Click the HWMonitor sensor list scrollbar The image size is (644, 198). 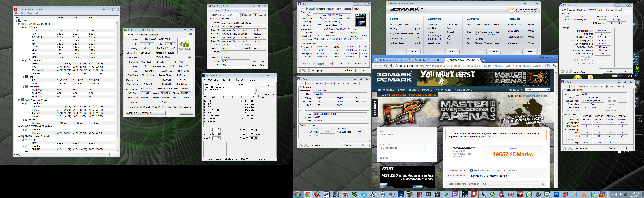pyautogui.click(x=117, y=85)
